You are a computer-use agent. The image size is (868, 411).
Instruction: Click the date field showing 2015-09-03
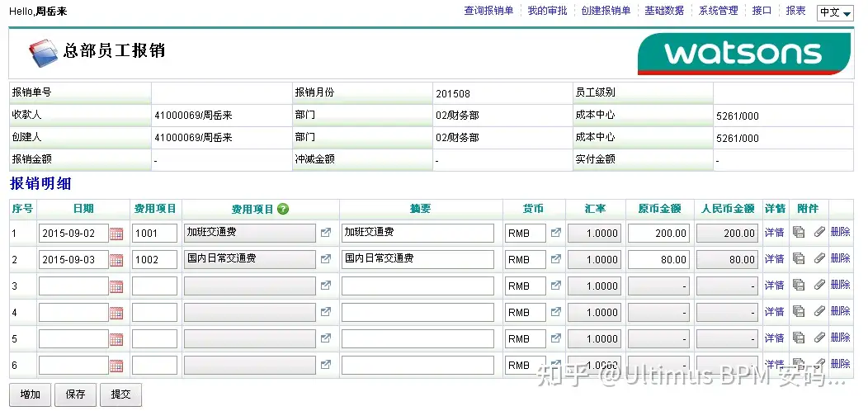click(73, 259)
